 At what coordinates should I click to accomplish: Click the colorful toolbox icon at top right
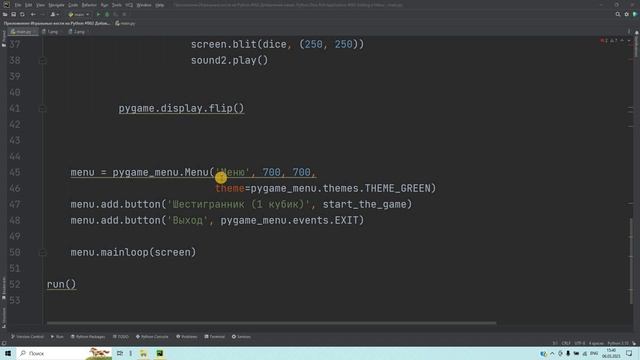pyautogui.click(x=635, y=14)
